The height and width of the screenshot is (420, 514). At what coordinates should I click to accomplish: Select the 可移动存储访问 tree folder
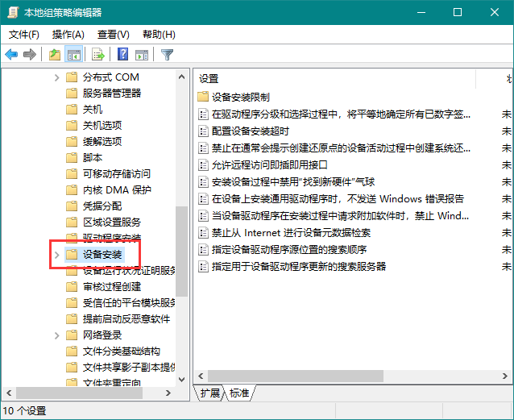pos(116,173)
